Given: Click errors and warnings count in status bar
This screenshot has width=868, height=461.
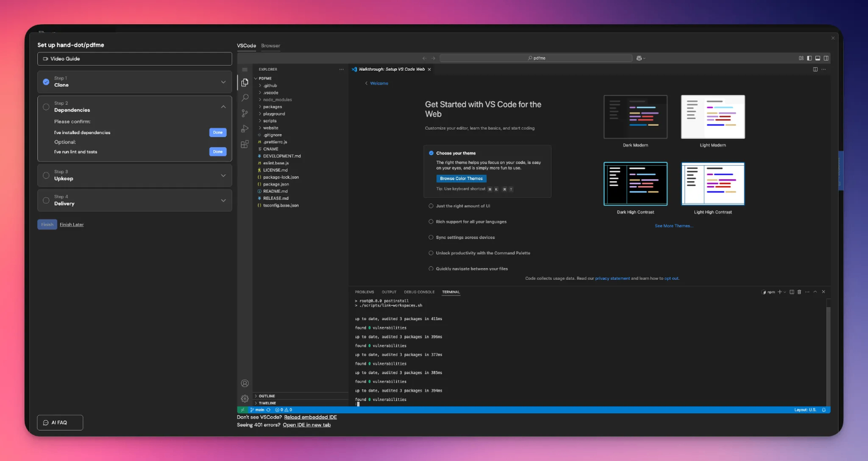Looking at the screenshot, I should point(284,410).
